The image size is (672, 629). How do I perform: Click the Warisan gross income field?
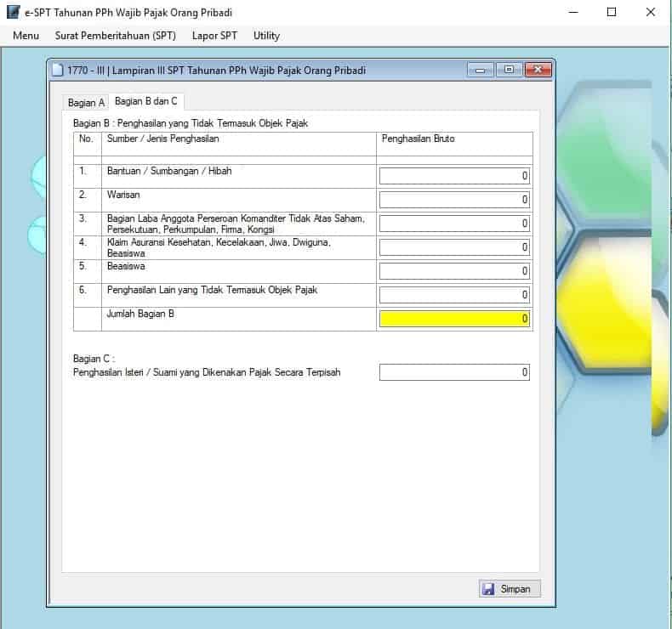tap(454, 200)
